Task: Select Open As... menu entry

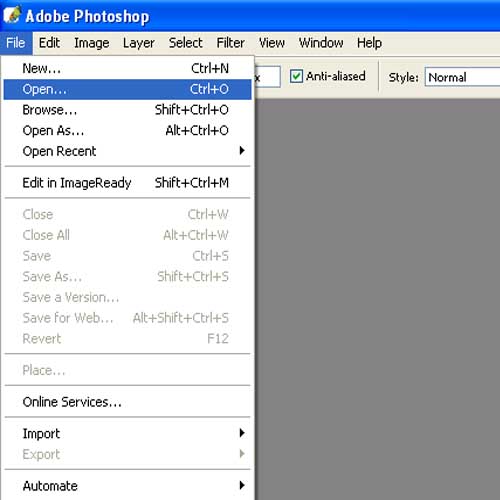Action: coord(127,131)
